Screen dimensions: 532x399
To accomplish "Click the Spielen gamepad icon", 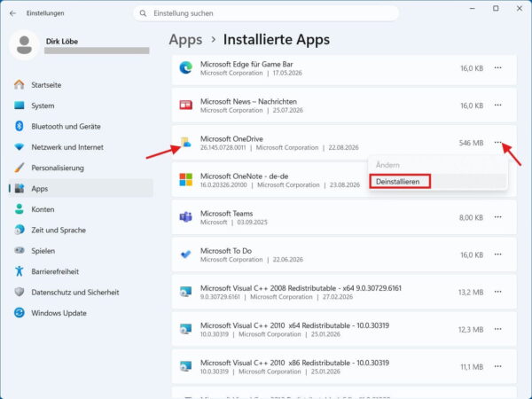I will coord(20,250).
